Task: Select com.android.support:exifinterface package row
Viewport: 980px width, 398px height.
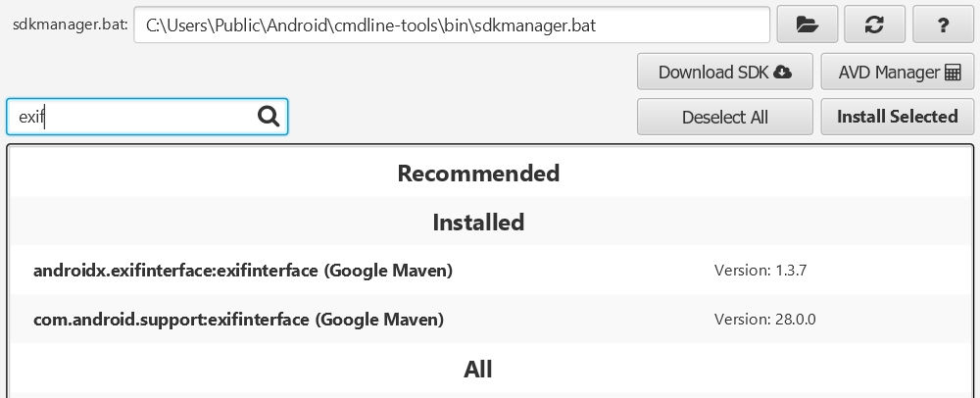Action: [239, 320]
